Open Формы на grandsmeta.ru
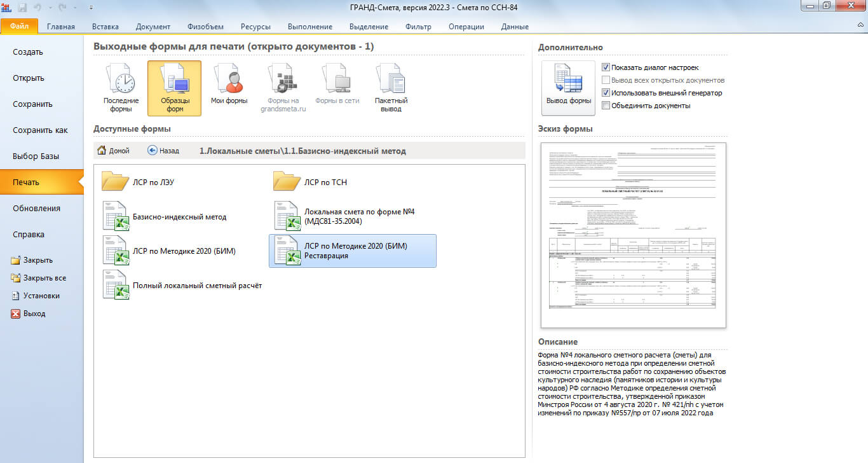This screenshot has height=463, width=868. 283,88
